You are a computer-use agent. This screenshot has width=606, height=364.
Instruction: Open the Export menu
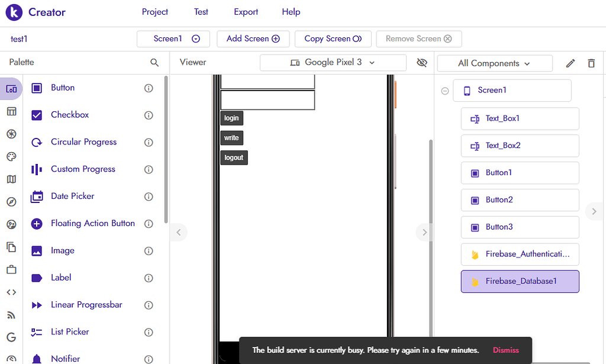tap(245, 11)
